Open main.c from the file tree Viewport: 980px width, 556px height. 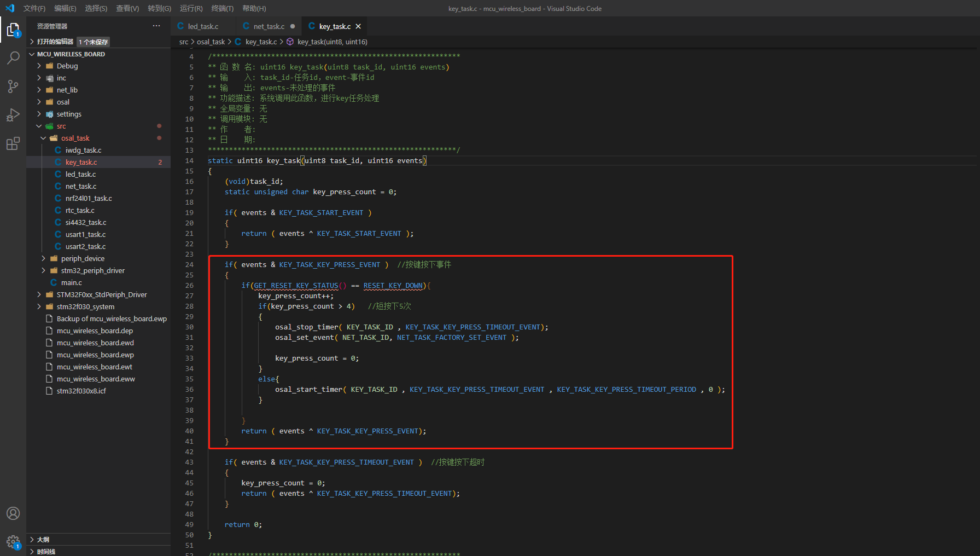(x=71, y=283)
